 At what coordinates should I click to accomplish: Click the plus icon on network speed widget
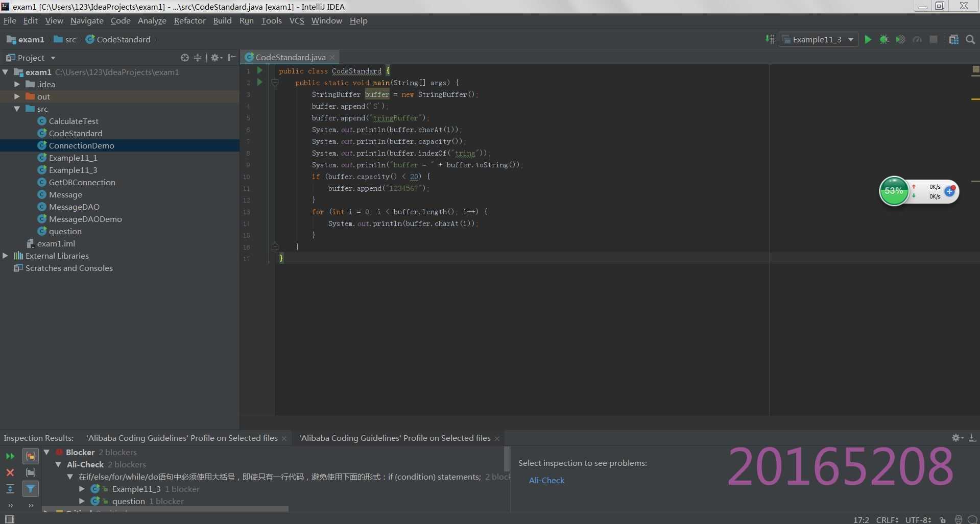(949, 191)
